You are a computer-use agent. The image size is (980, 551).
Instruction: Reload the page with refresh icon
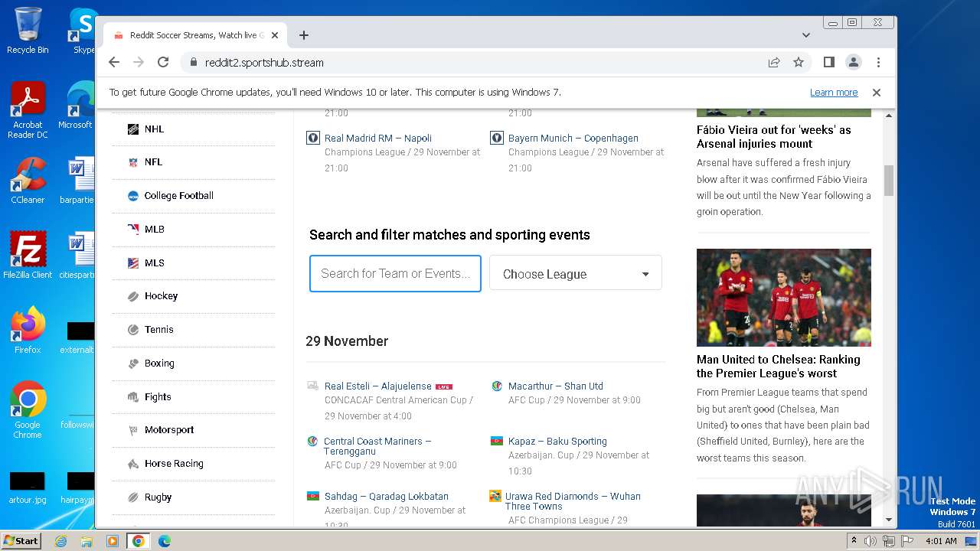(163, 63)
